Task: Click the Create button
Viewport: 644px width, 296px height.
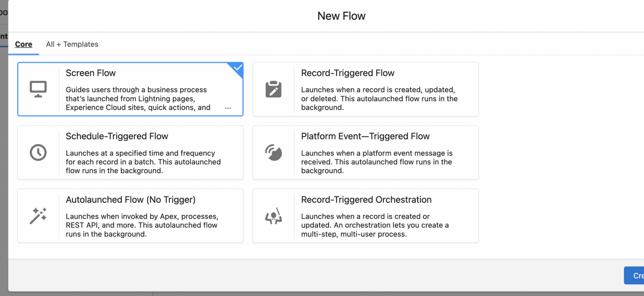Action: (636, 275)
